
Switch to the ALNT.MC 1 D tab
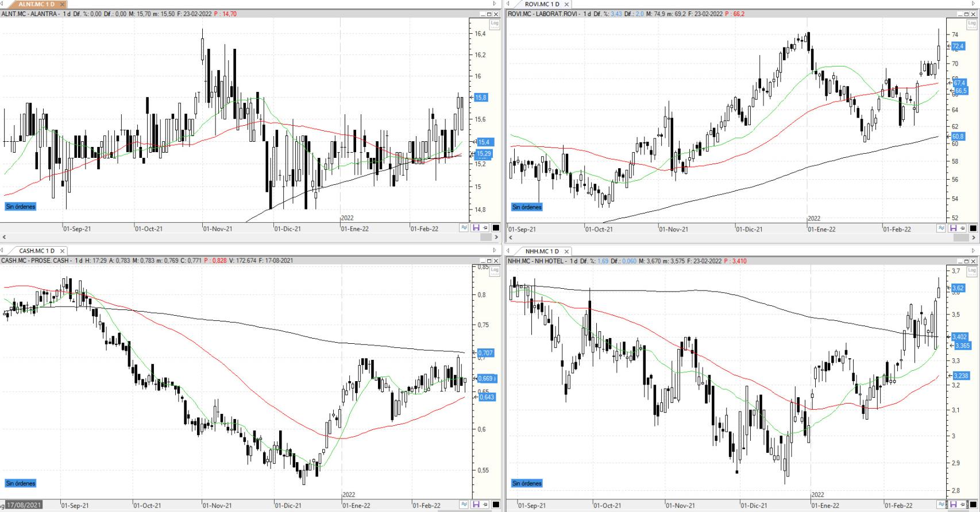36,4
